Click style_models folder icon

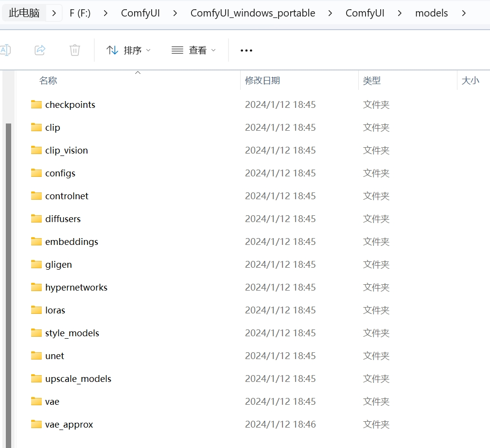point(36,332)
